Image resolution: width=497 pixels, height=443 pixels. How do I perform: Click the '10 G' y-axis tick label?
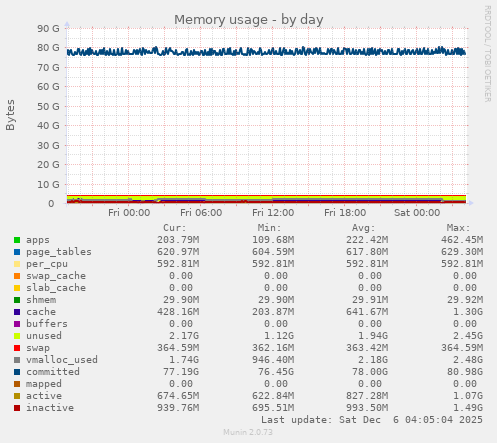pos(48,185)
